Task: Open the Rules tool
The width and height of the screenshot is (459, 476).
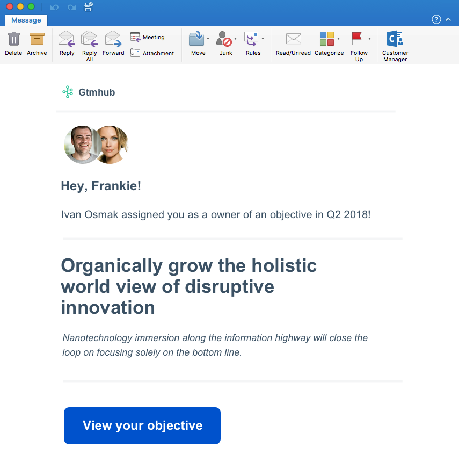Action: pos(252,44)
